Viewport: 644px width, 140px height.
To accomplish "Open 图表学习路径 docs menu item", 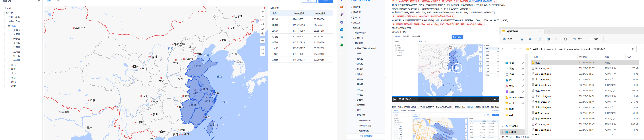I will 361,33.
